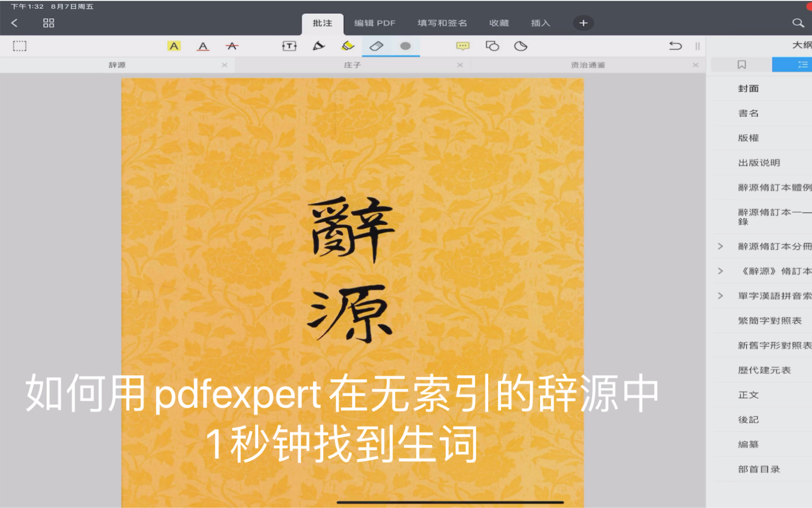Open the gray color dot picker

coord(405,46)
